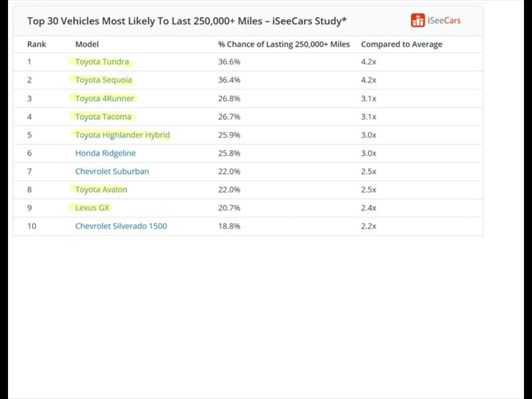
Task: Click the table title about 250,000+ miles
Action: point(187,21)
